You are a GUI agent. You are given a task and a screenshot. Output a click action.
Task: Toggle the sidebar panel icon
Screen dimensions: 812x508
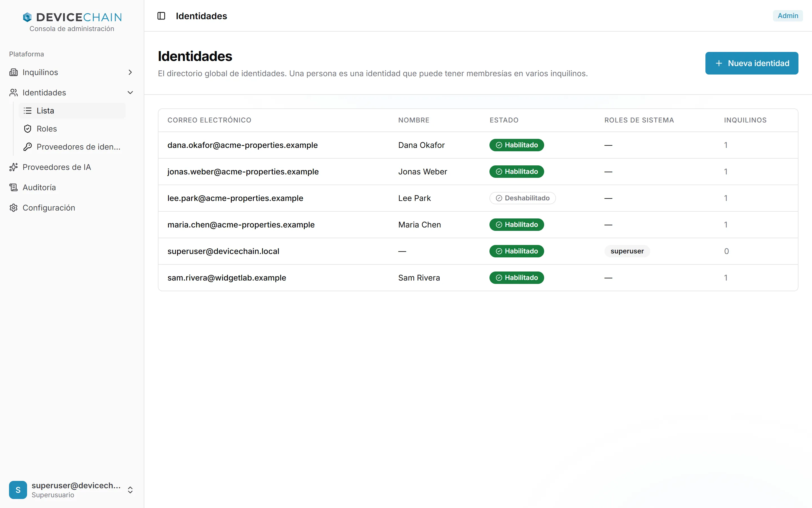click(x=161, y=16)
